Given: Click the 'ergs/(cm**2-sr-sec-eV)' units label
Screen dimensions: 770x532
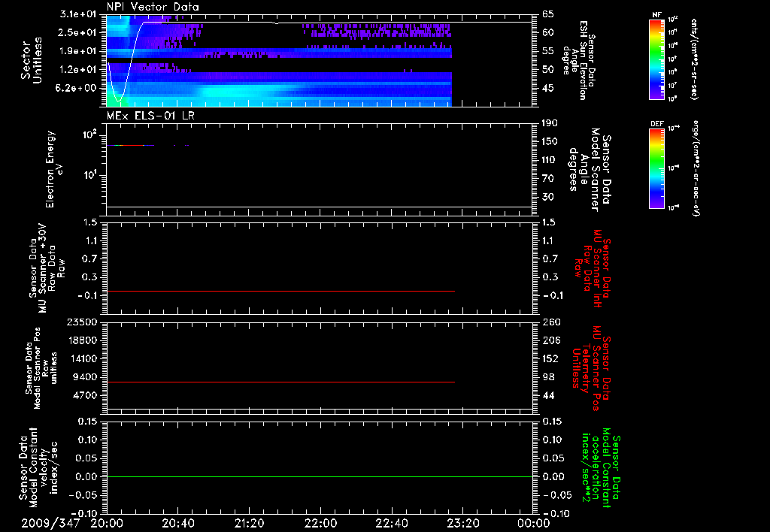Looking at the screenshot, I should pos(696,168).
